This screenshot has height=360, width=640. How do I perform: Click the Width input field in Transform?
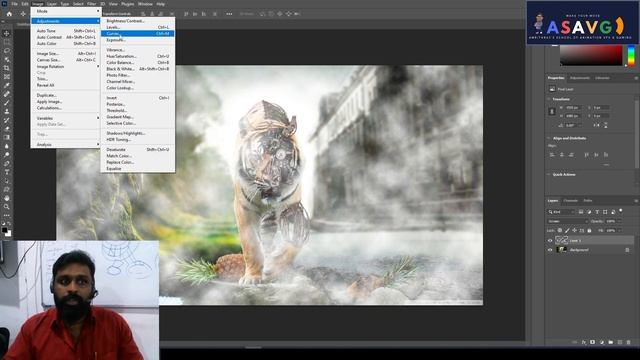574,107
